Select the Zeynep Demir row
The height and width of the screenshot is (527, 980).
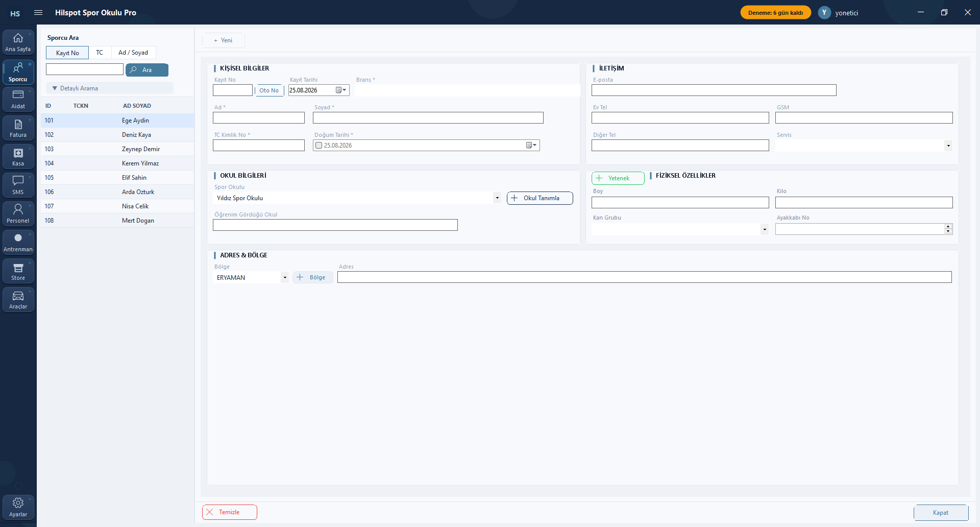tap(117, 149)
